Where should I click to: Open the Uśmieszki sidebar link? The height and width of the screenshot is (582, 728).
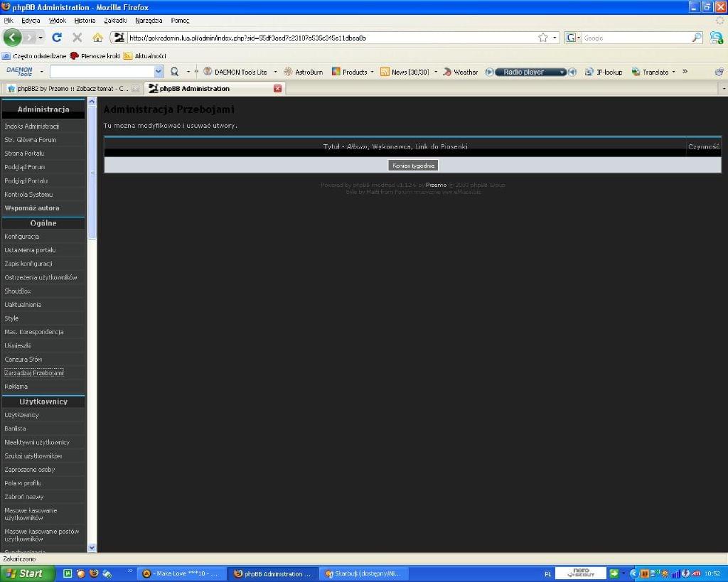pos(18,345)
